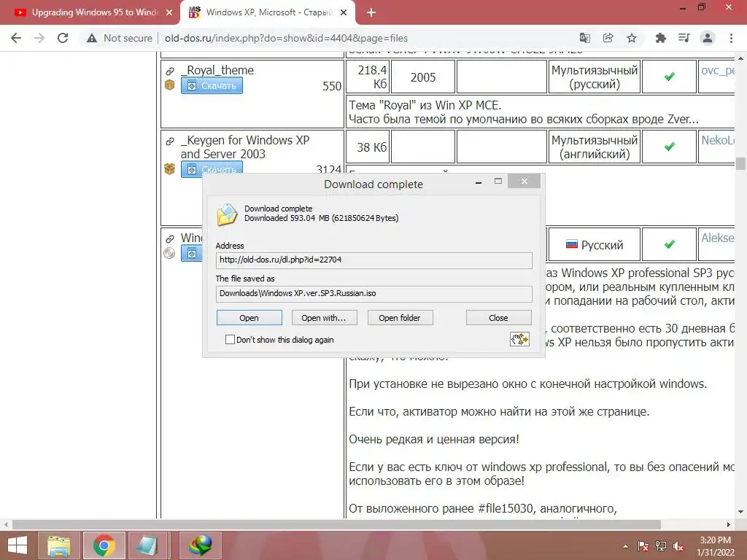Screen dimensions: 747x560
Task: Click the Russian flag icon
Action: point(572,244)
